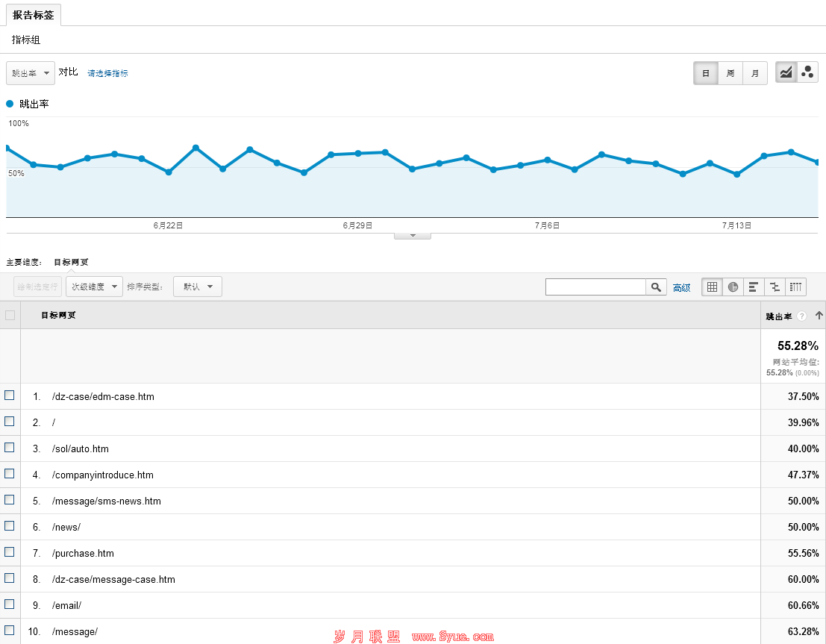Click the chart data point at 6月22日
Viewport: 826px width, 644px height.
click(169, 172)
